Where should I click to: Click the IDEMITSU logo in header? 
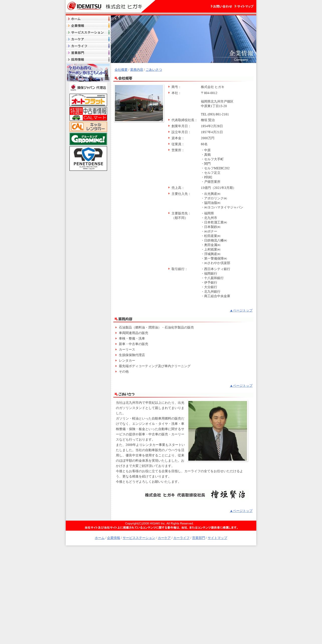click(x=84, y=6)
